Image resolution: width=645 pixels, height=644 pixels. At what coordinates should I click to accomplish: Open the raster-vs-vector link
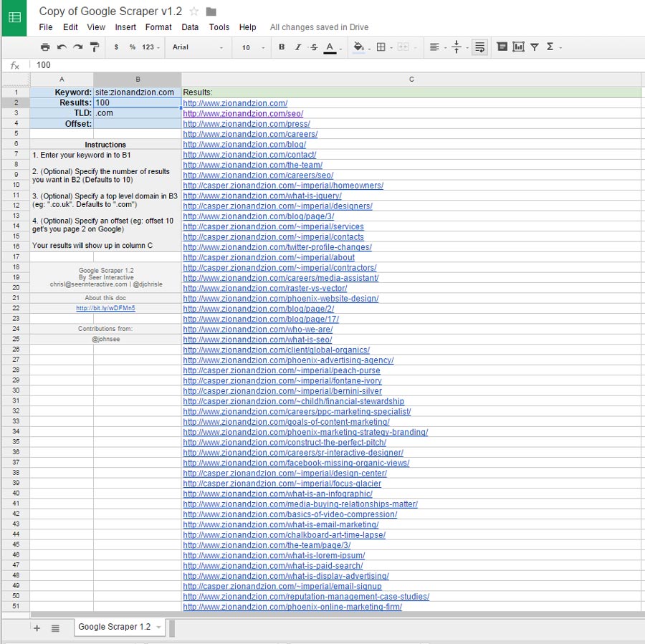265,288
